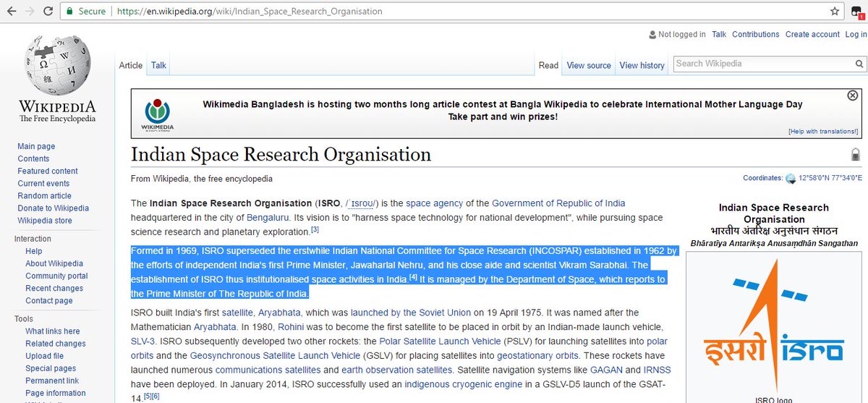Open Wikipedia store link
The image size is (868, 403).
[45, 220]
